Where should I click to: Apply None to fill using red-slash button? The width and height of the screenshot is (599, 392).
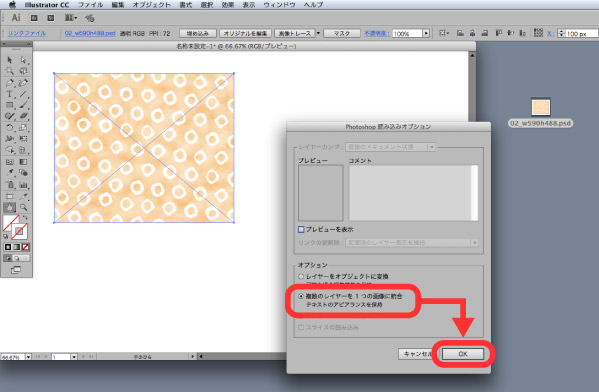pyautogui.click(x=25, y=247)
